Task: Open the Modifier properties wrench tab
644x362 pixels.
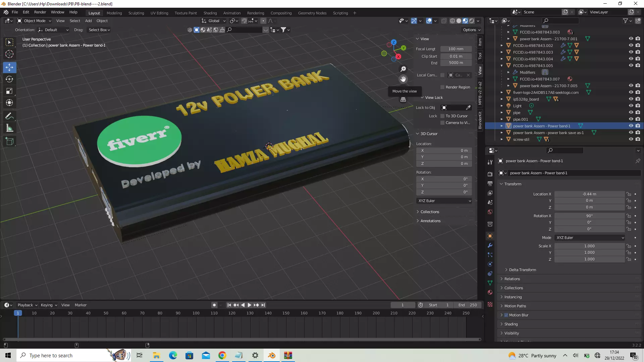Action: 490,245
